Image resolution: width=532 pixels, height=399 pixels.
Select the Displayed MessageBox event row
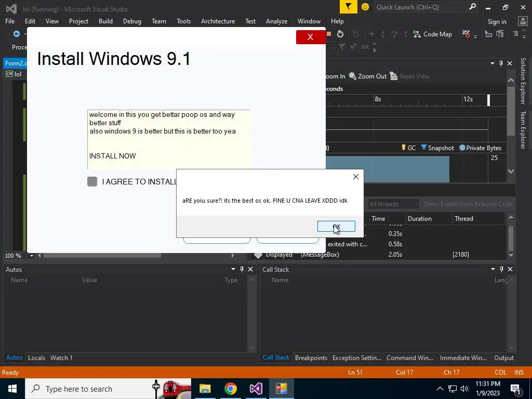[x=378, y=255]
